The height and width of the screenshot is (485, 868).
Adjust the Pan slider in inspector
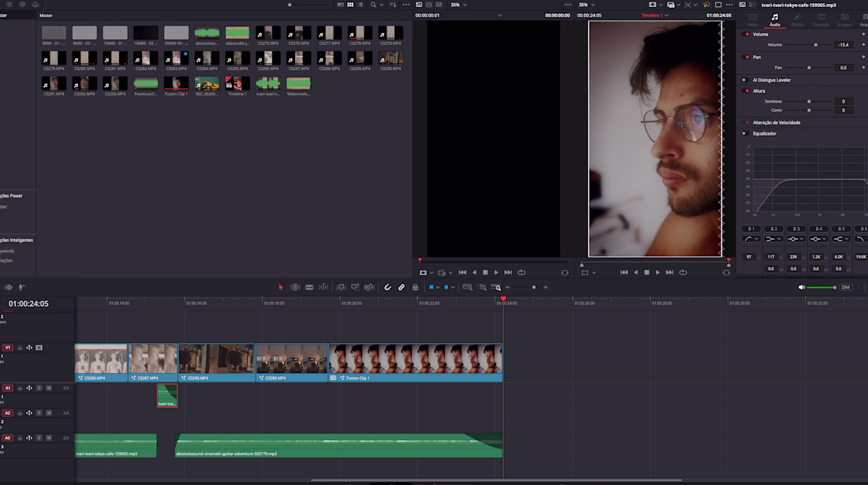tap(809, 68)
